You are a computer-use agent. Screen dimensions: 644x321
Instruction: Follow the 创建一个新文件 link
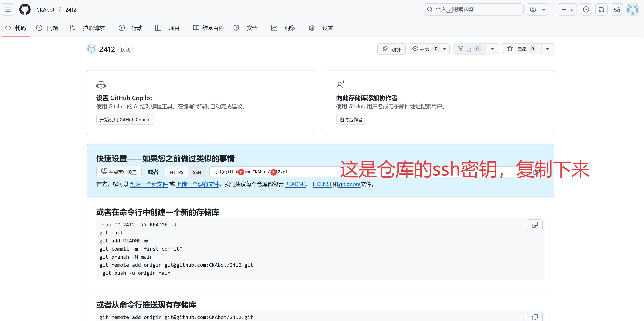click(149, 184)
